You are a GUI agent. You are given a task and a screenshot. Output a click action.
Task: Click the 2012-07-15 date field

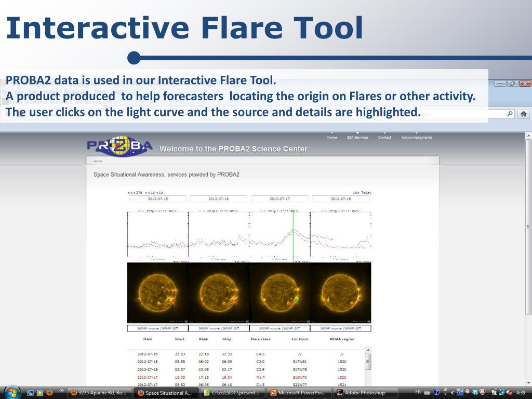coord(158,199)
